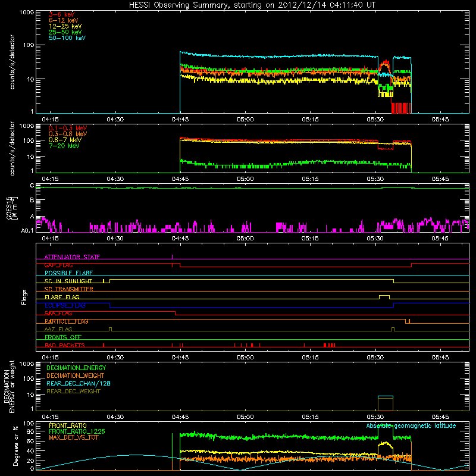Screen dimensions: 476x476
Task: Select the ECLIPSE_FLAG label
Action: point(65,305)
